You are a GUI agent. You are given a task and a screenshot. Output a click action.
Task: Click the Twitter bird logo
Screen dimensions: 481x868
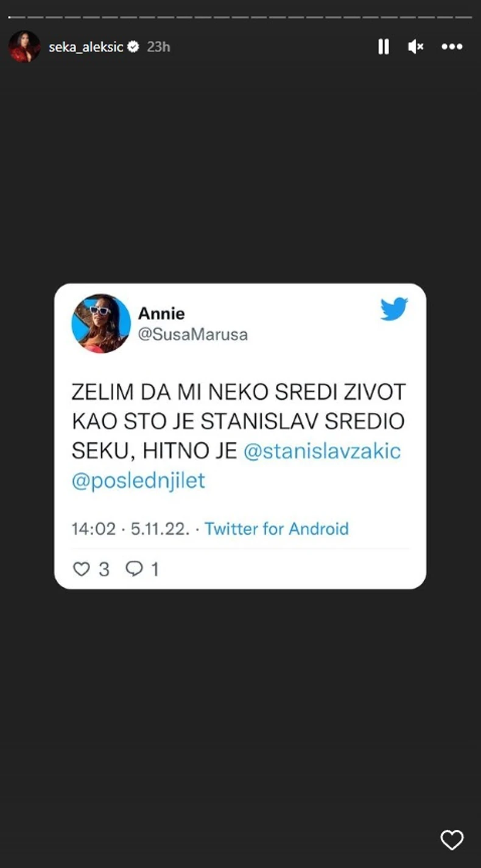tap(394, 309)
